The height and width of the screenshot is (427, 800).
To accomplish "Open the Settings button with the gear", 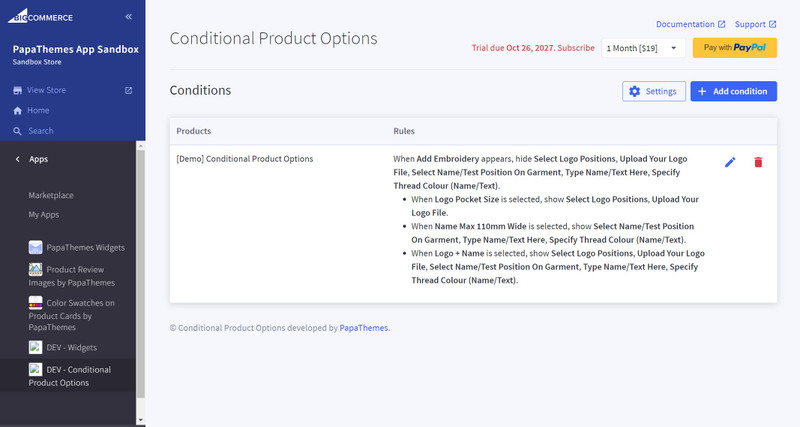I will pyautogui.click(x=654, y=92).
